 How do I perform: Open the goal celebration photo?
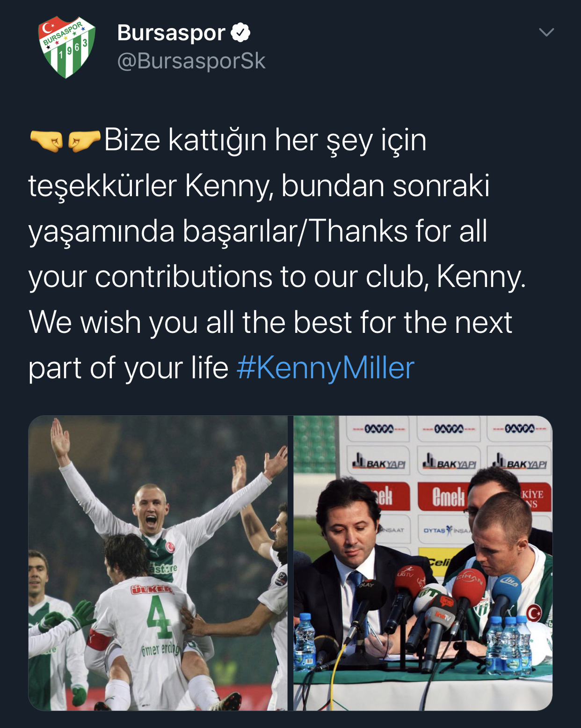(x=158, y=563)
